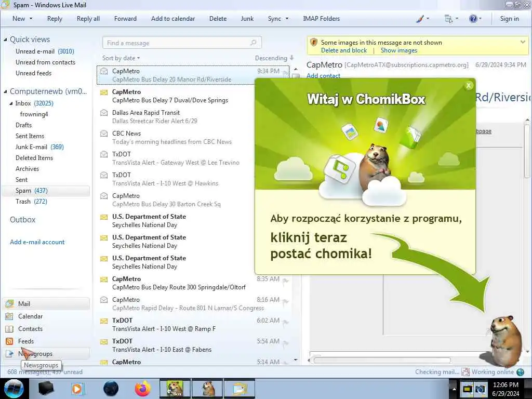Open the New button dropdown arrow
This screenshot has width=532, height=399.
(x=31, y=19)
